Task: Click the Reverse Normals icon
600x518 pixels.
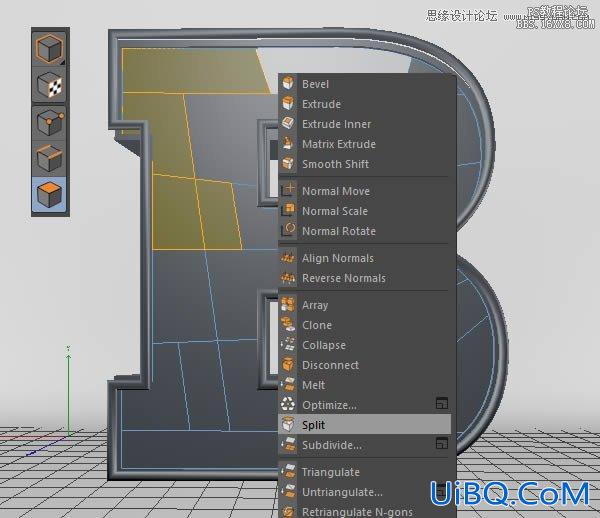Action: tap(288, 277)
